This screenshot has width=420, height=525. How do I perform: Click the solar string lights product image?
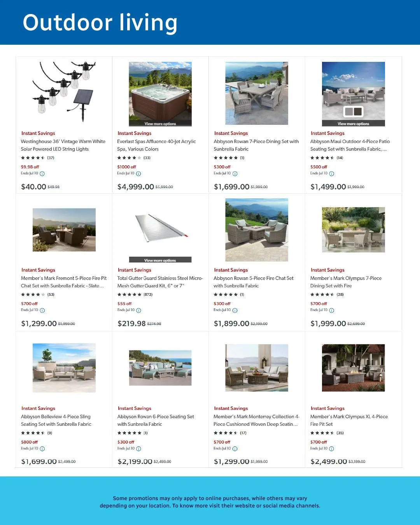(x=64, y=92)
